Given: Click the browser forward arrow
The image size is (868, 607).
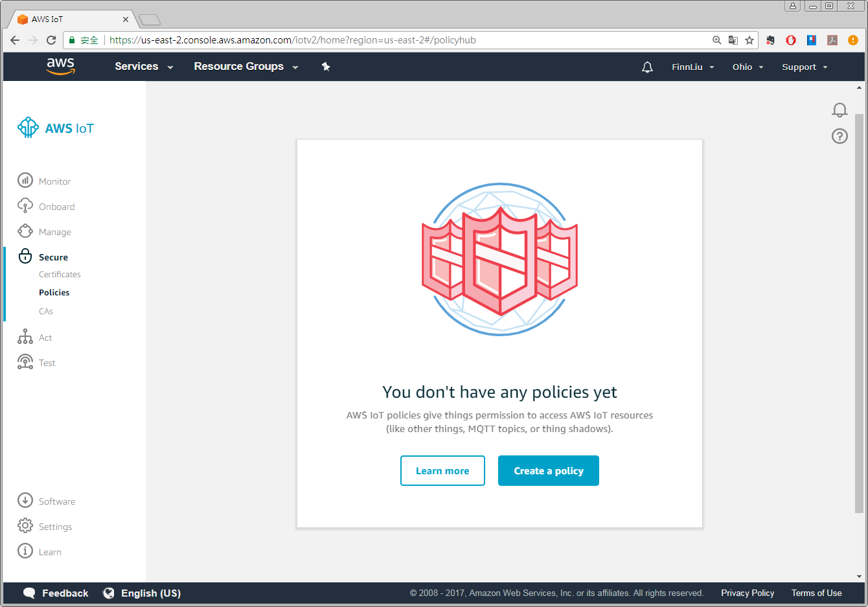Looking at the screenshot, I should pyautogui.click(x=33, y=40).
